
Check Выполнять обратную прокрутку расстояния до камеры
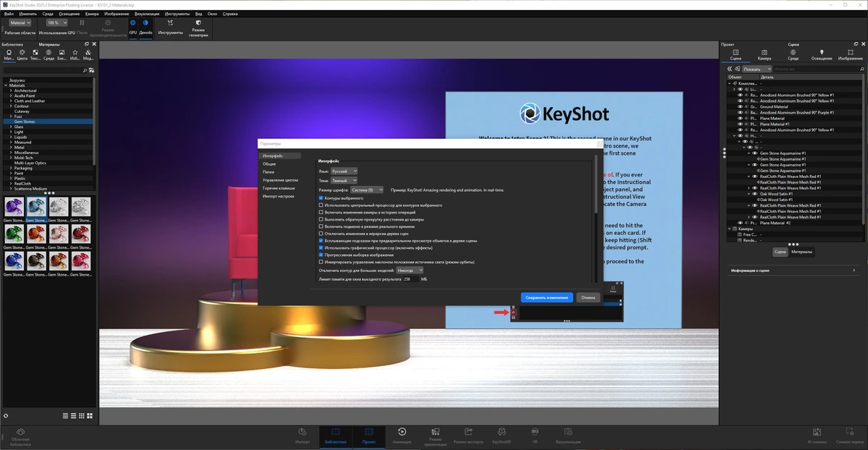[x=321, y=219]
